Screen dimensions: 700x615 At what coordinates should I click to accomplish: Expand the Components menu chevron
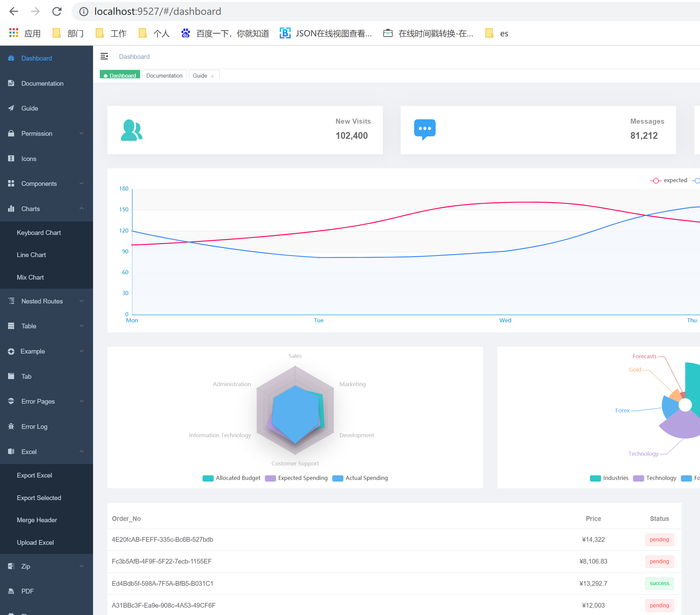tap(82, 183)
